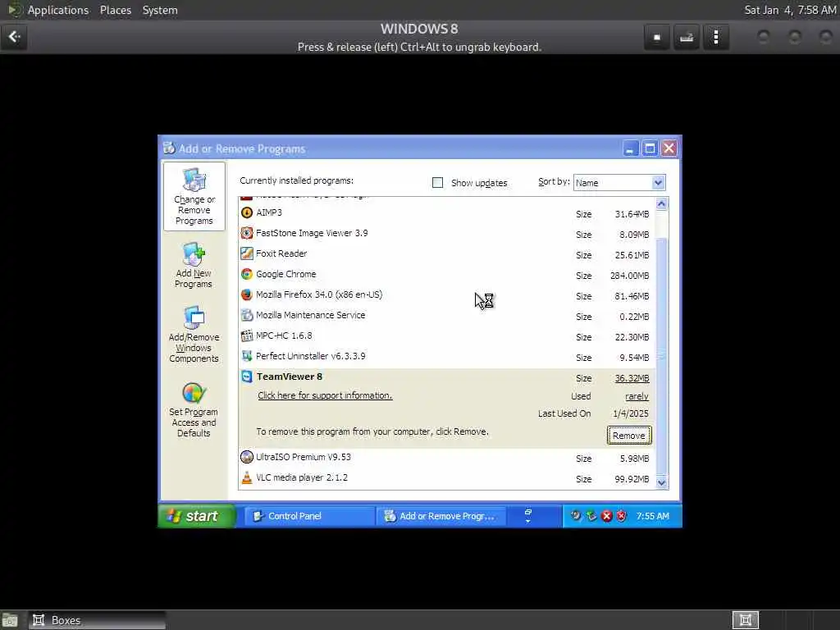
Task: Click the Perfect Uninstaller icon
Action: 246,356
